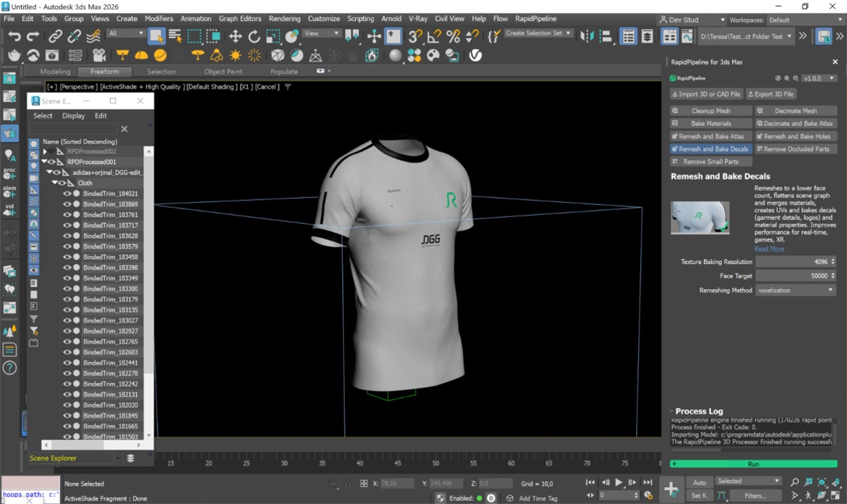
Task: Click the Align tool icon
Action: pyautogui.click(x=606, y=36)
